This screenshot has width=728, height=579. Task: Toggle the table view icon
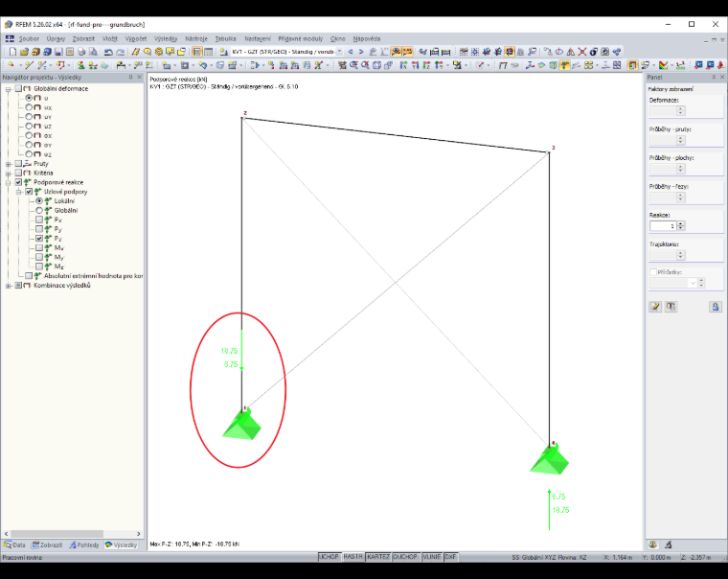[x=208, y=52]
